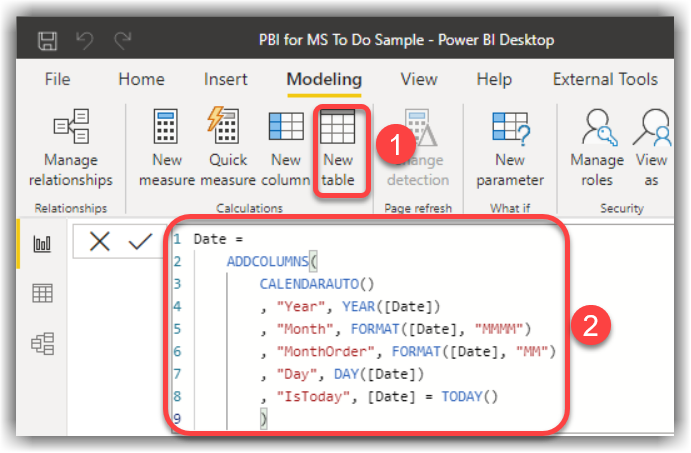This screenshot has height=453, width=691.
Task: Click CALENDARAUTO() on line 3
Action: tap(316, 284)
